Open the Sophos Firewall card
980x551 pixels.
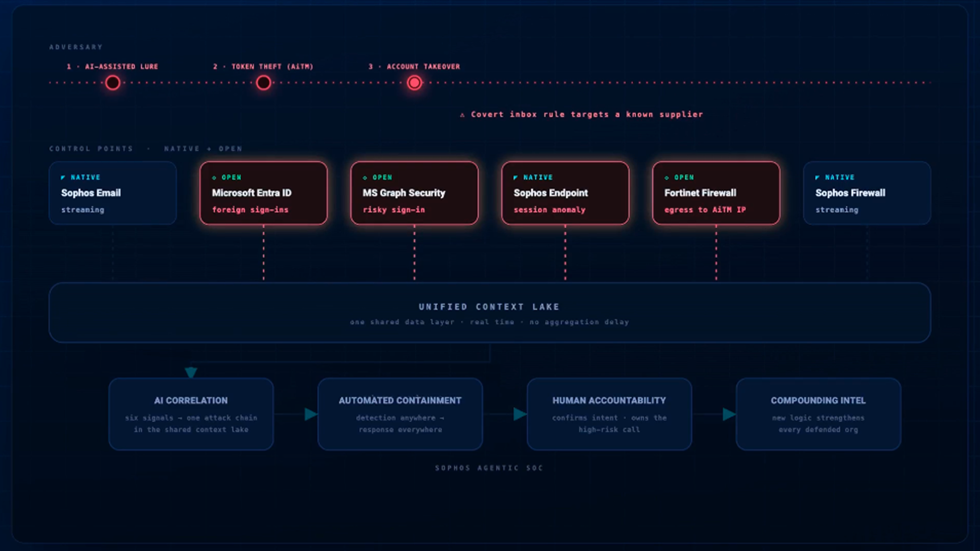click(x=867, y=193)
